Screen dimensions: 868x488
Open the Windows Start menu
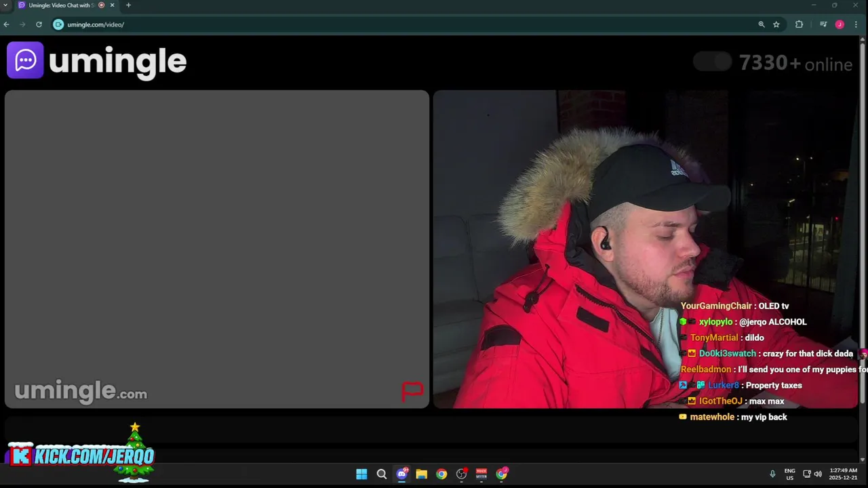[x=361, y=474]
